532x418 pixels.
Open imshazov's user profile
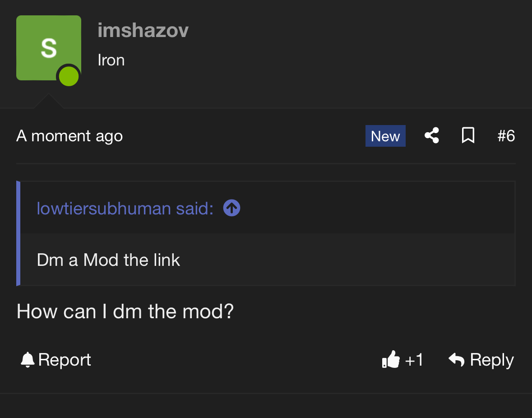pyautogui.click(x=143, y=31)
